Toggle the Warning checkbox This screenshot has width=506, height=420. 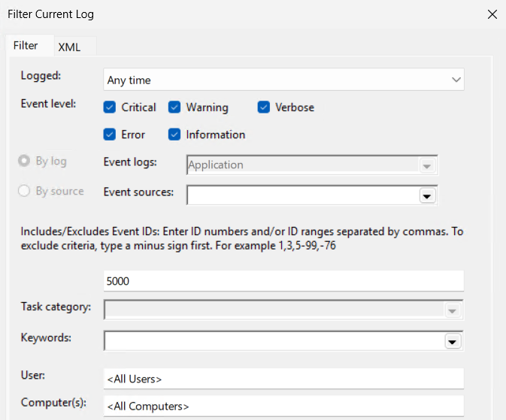(x=174, y=107)
